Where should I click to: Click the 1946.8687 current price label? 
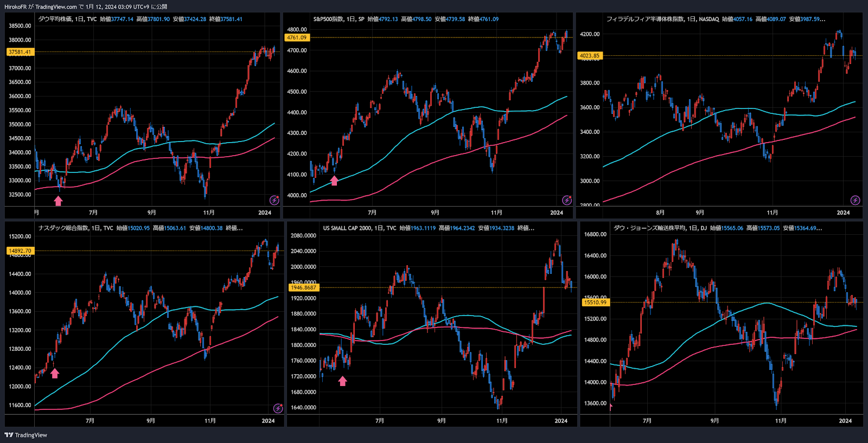point(303,287)
